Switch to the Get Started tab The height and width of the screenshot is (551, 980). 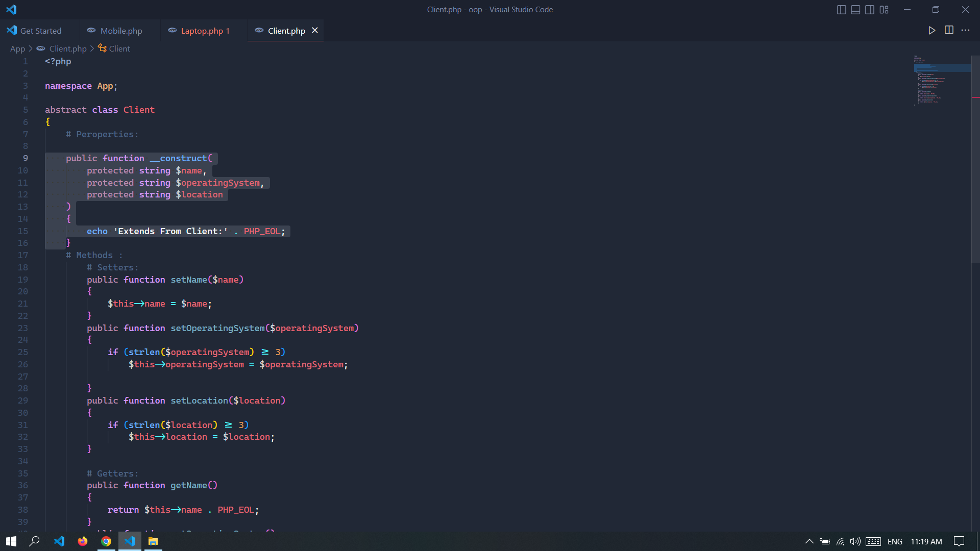(40, 31)
